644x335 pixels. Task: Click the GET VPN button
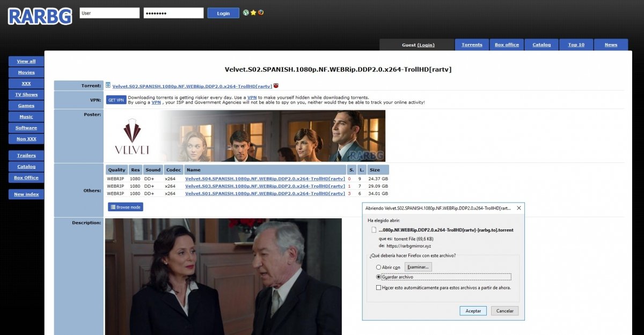click(x=116, y=100)
